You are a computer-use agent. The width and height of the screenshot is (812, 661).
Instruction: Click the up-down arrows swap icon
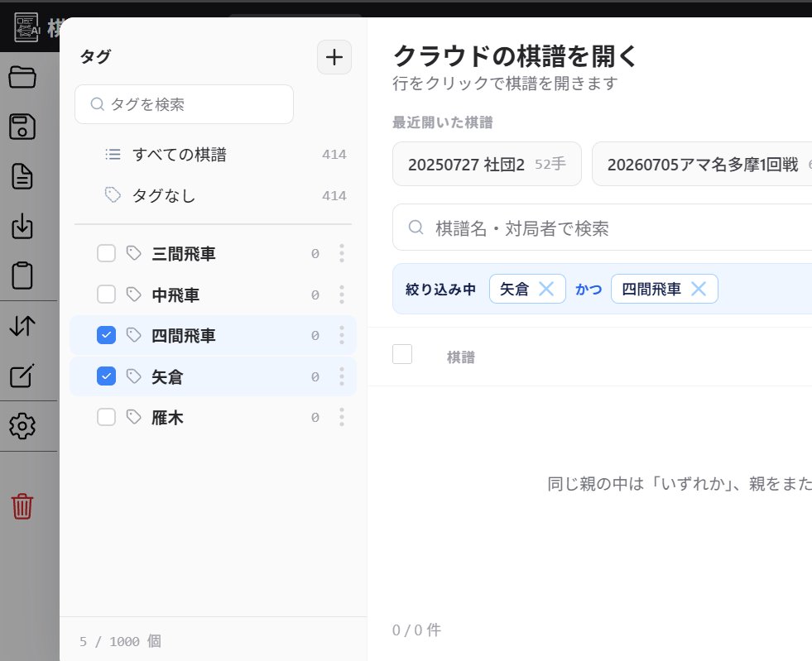click(x=22, y=326)
